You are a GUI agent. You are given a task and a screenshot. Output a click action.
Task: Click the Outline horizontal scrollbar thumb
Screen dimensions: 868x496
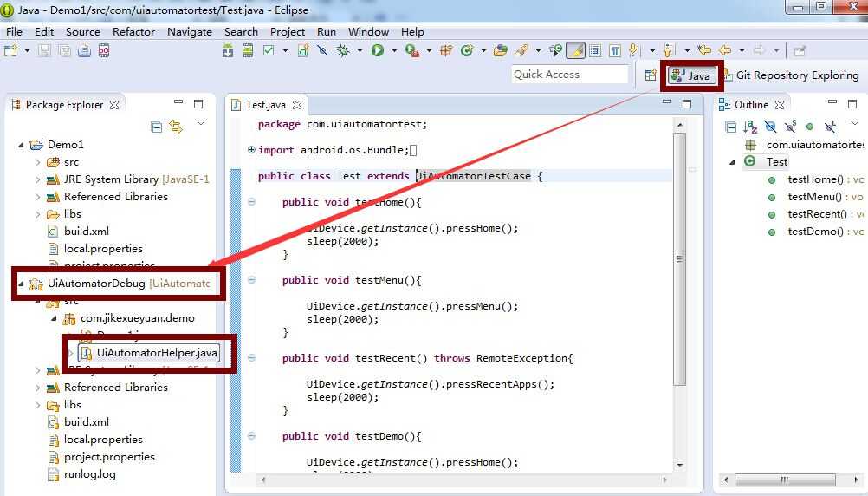785,480
